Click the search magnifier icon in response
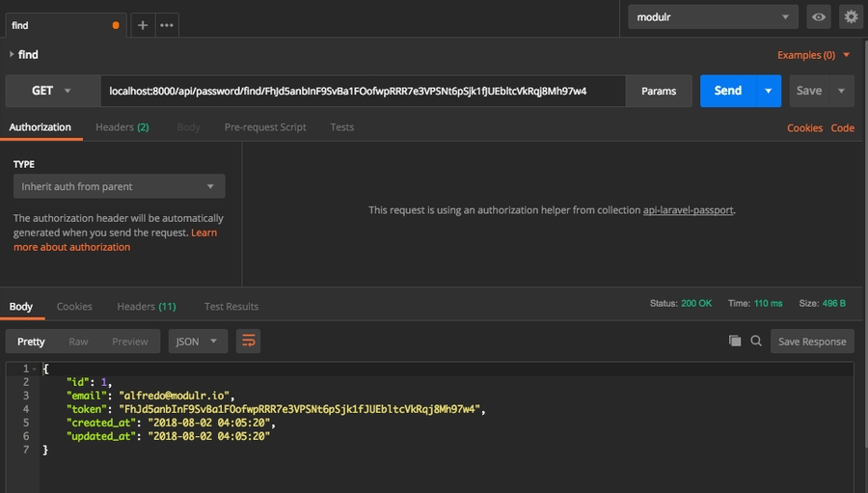The height and width of the screenshot is (493, 868). [756, 341]
